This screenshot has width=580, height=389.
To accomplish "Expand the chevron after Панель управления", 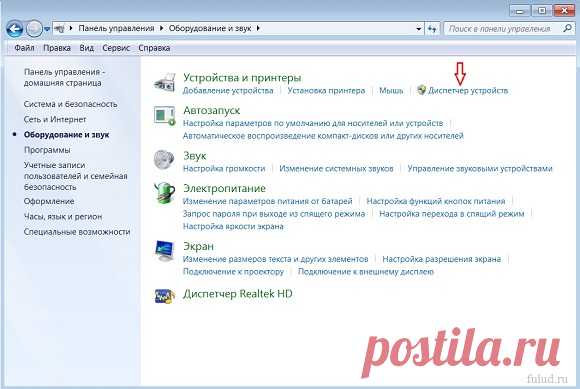I will tap(161, 28).
